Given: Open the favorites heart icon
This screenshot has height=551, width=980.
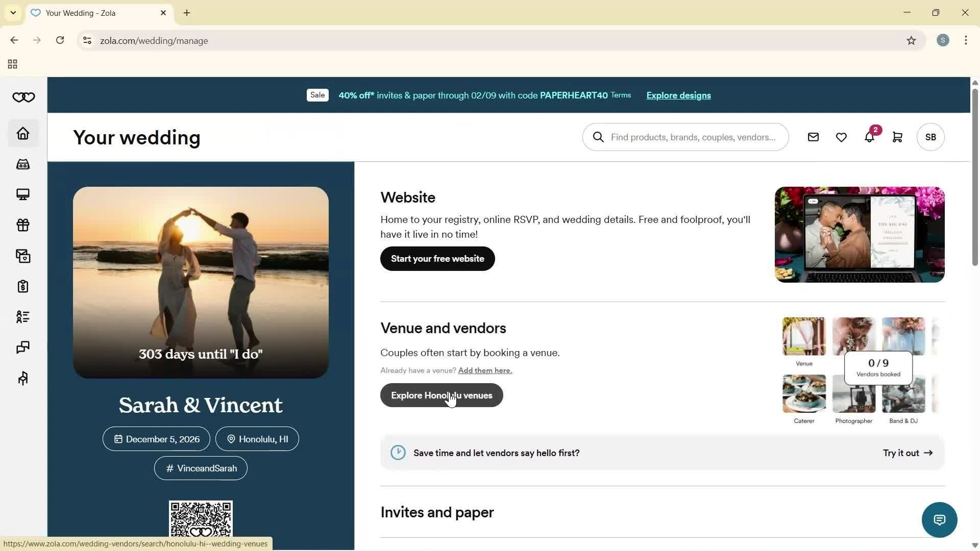Looking at the screenshot, I should [841, 137].
